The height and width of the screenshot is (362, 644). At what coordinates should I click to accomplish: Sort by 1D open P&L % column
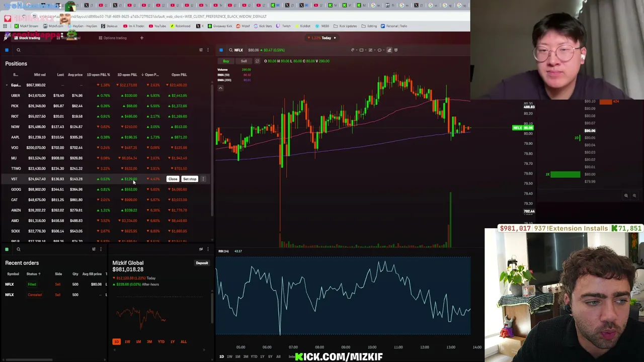point(98,74)
